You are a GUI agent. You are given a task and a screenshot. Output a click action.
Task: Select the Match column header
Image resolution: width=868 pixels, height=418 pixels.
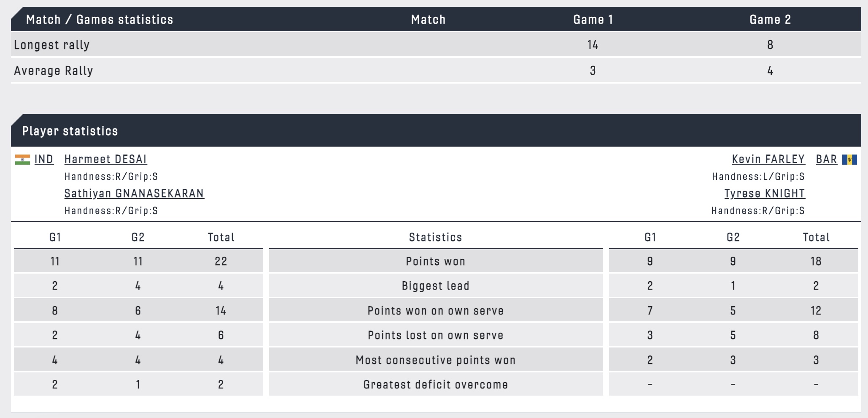point(428,19)
